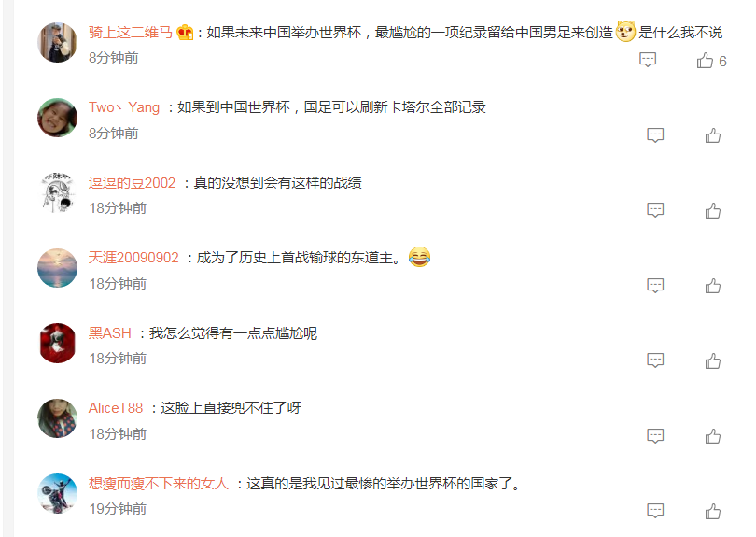The width and height of the screenshot is (756, 537).
Task: Open 骑上这二维马 user profile link
Action: [130, 33]
